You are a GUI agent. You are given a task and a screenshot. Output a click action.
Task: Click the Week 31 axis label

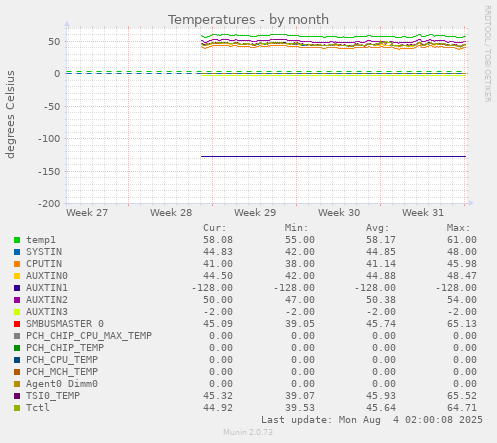pos(423,213)
